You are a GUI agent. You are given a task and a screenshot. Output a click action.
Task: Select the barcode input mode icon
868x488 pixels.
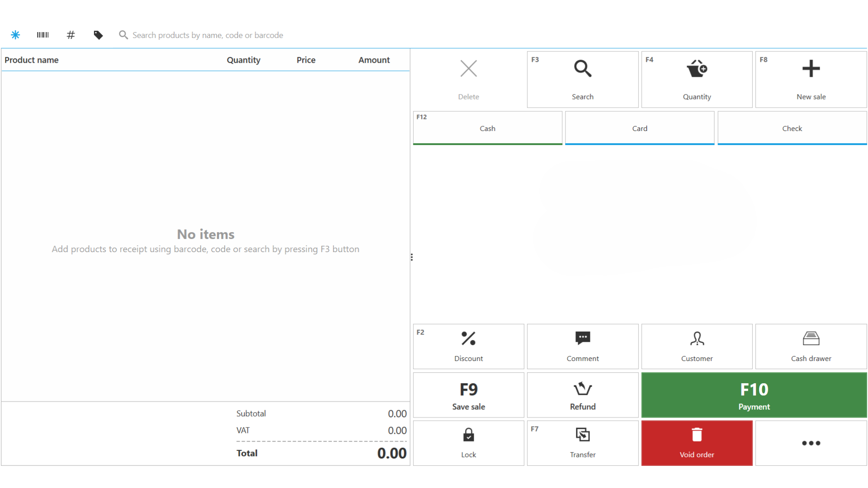click(43, 35)
